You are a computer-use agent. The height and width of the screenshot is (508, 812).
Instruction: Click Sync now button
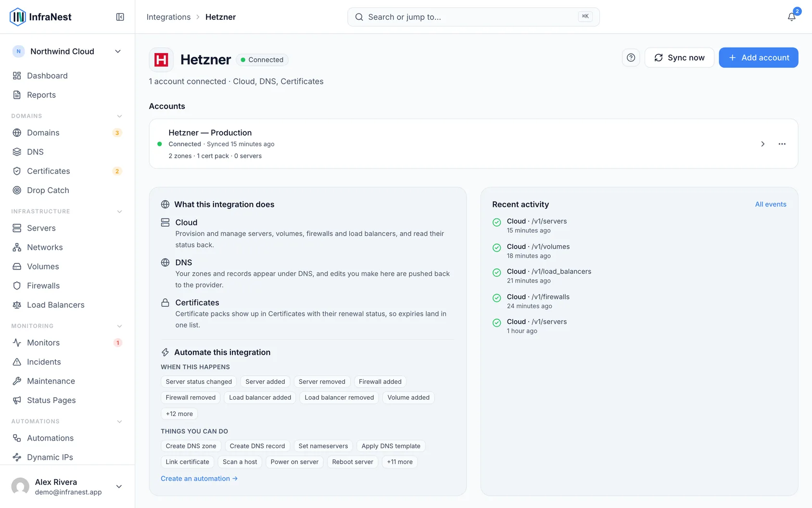point(679,58)
